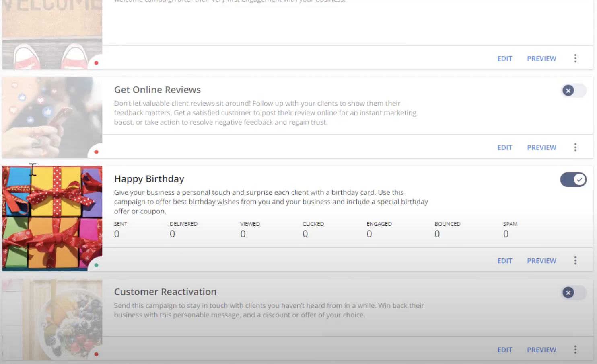Preview the Welcome campaign
This screenshot has width=597, height=364.
(541, 59)
